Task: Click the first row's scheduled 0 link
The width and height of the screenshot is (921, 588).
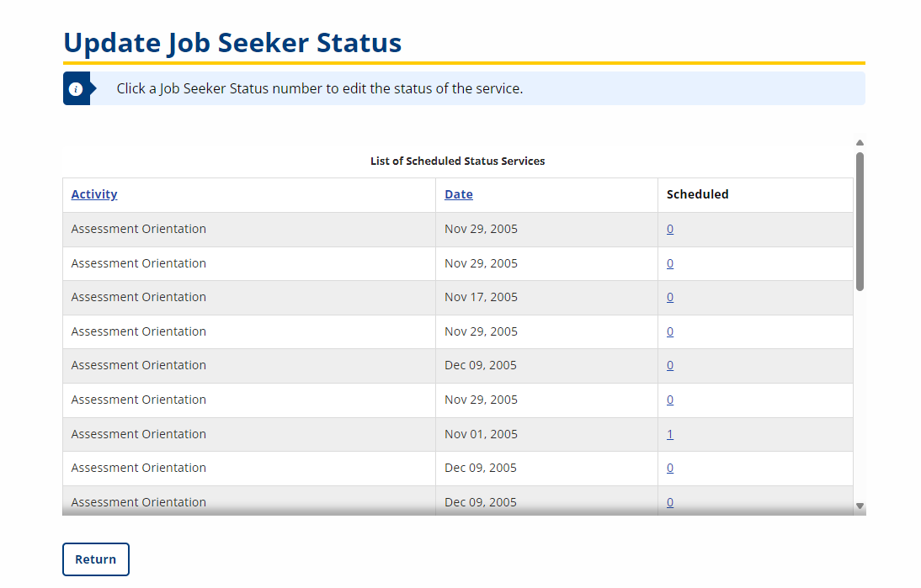Action: 670,229
